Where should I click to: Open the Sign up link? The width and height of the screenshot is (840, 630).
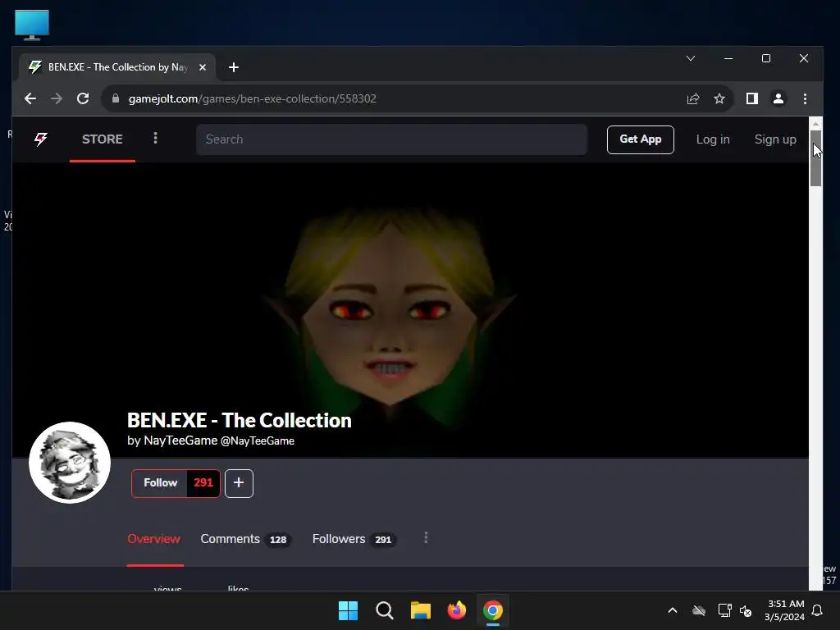[x=775, y=139]
